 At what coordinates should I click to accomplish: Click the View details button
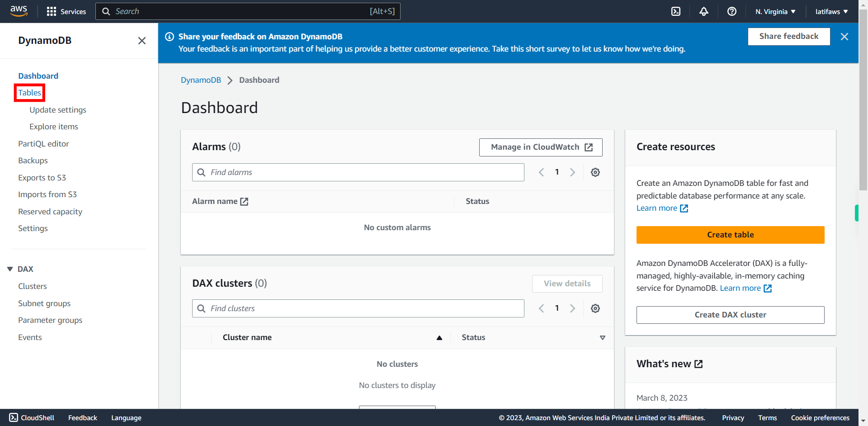pyautogui.click(x=567, y=284)
